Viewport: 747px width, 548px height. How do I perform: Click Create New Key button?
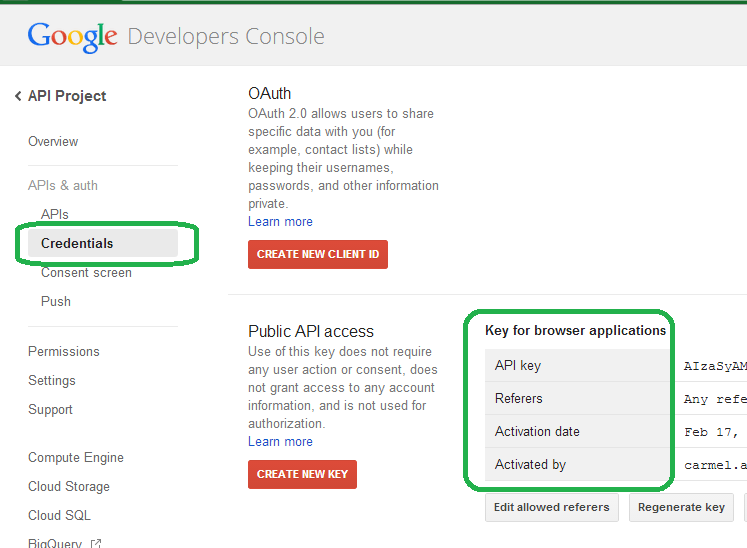pyautogui.click(x=302, y=475)
